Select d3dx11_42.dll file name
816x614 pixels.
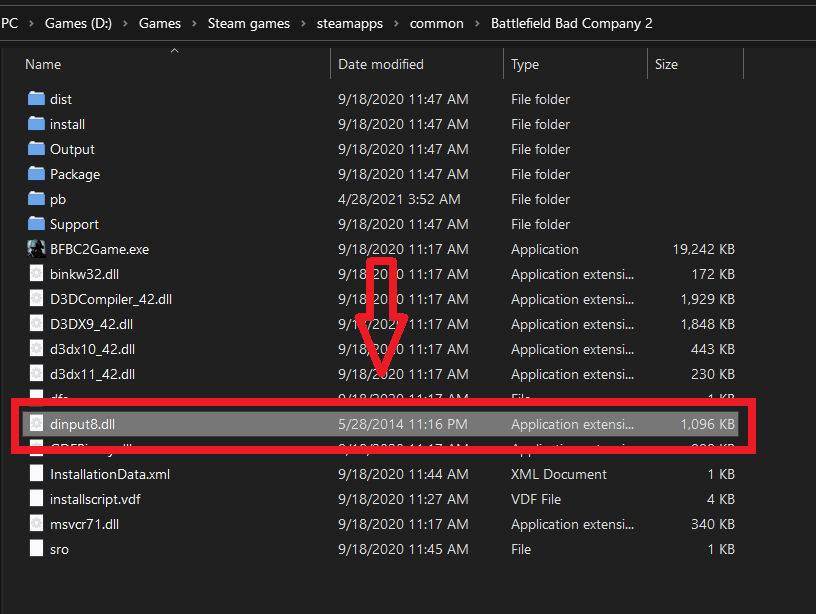tap(92, 374)
